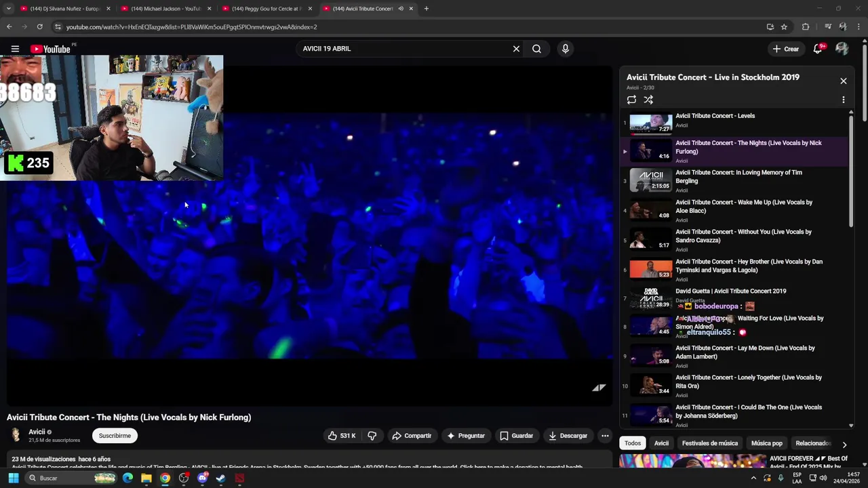Like the video with 531 K

click(342, 436)
